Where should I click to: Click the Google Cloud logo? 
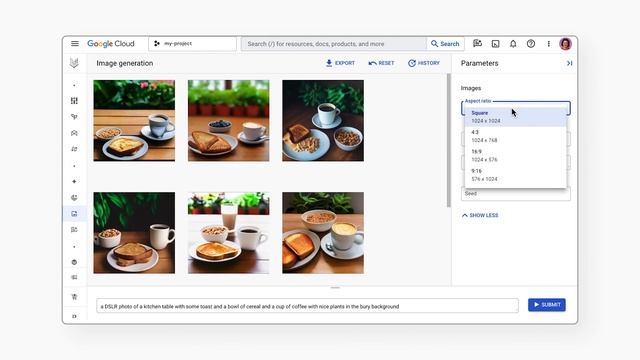pyautogui.click(x=111, y=44)
